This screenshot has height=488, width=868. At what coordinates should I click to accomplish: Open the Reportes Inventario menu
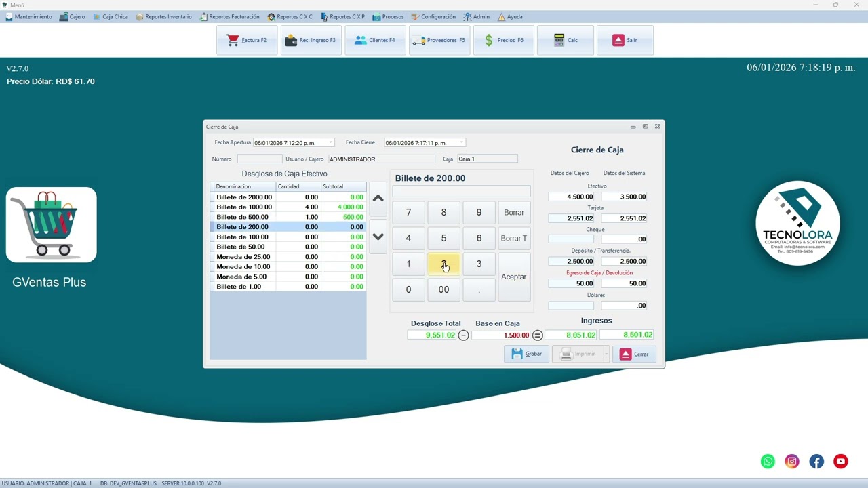163,16
